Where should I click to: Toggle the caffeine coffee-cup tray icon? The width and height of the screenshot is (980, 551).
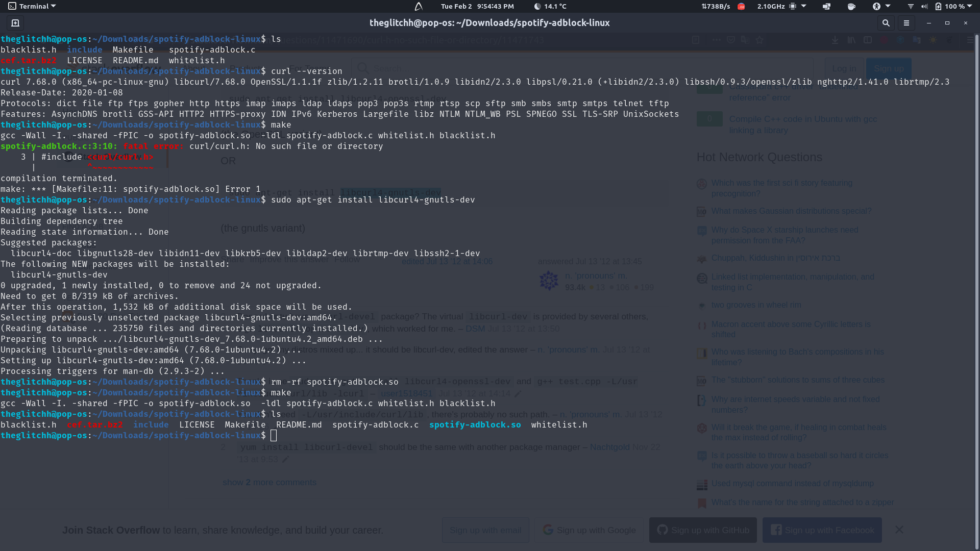[x=851, y=6]
